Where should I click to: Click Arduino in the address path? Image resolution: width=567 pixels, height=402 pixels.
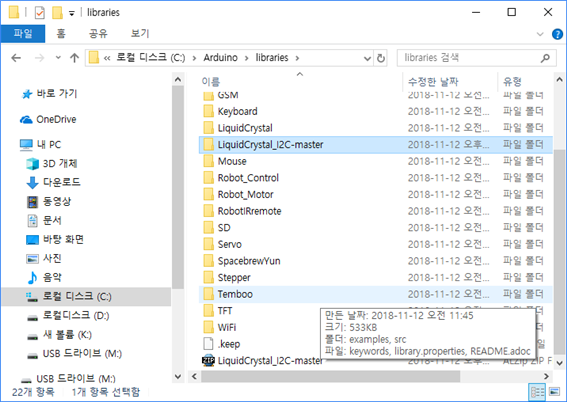pos(220,57)
